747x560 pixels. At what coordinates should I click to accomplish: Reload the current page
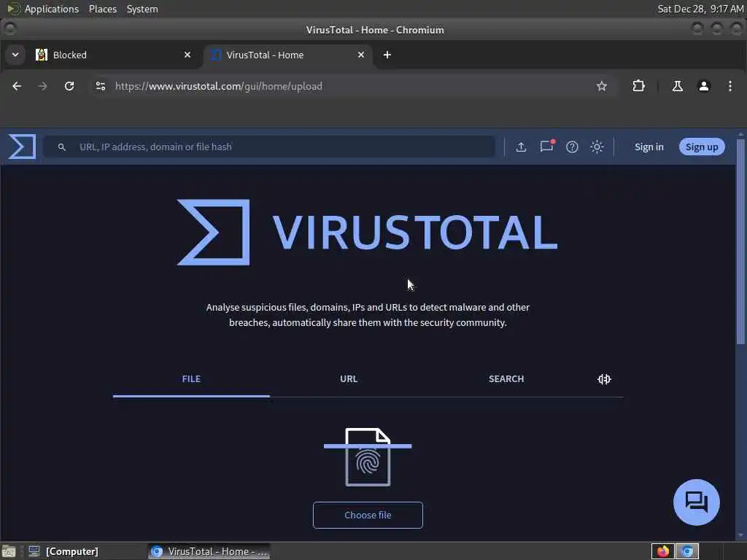click(x=69, y=86)
